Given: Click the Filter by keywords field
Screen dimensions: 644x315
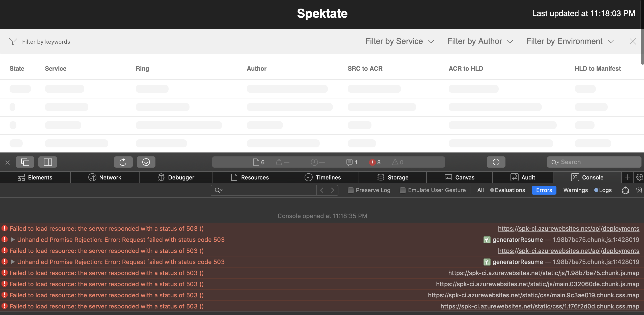Looking at the screenshot, I should [x=46, y=41].
